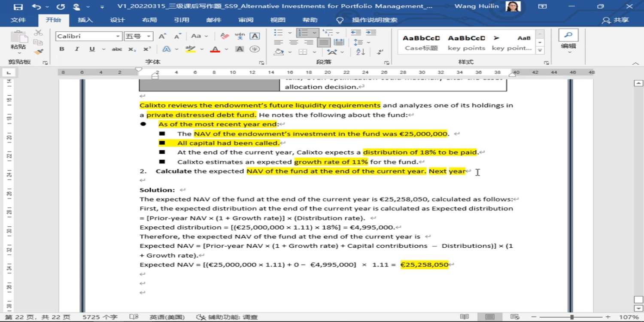Open the Calibri font name dropdown
Image resolution: width=644 pixels, height=322 pixels.
point(88,36)
